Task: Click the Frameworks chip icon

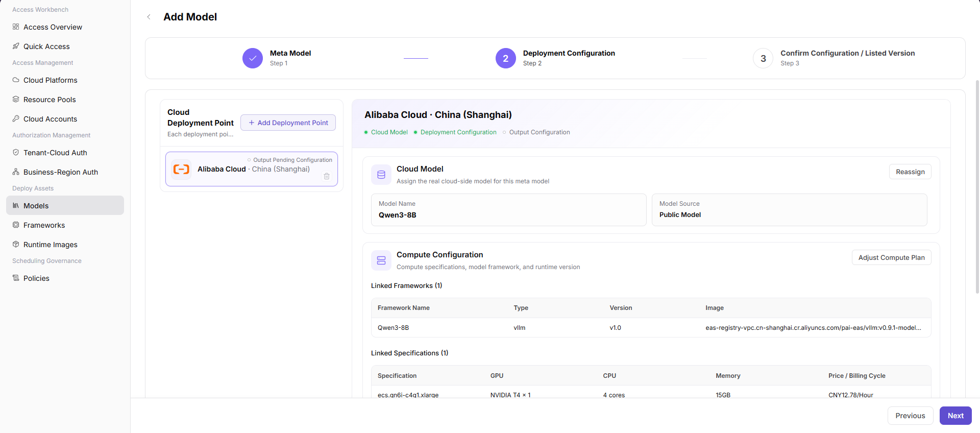Action: coord(16,225)
